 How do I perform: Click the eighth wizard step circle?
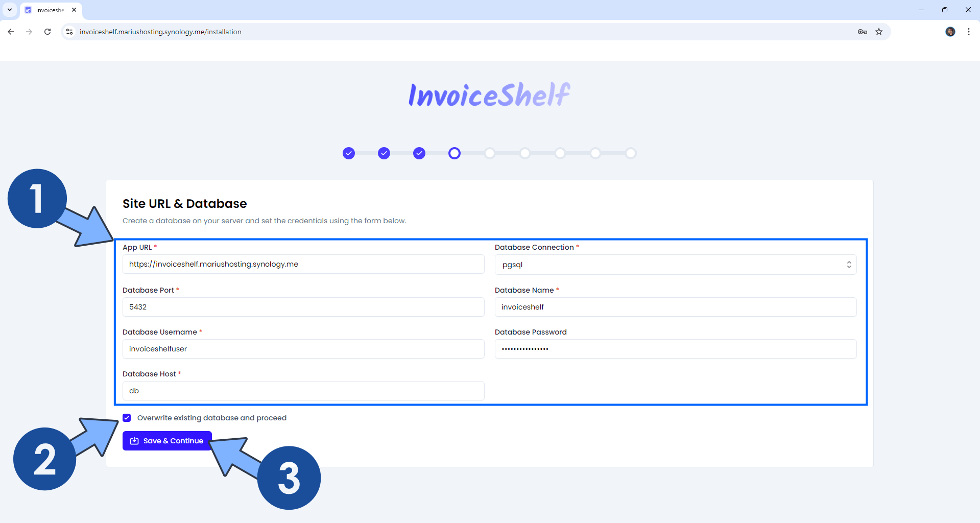pyautogui.click(x=595, y=153)
